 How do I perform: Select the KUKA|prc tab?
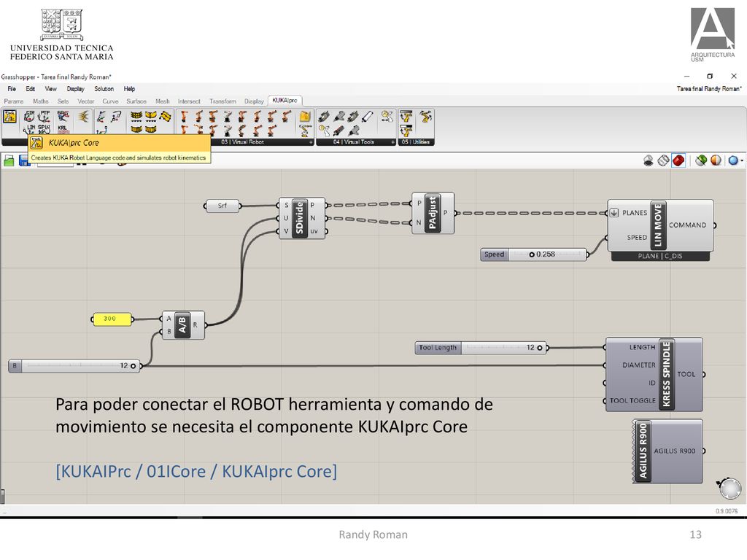(x=285, y=101)
